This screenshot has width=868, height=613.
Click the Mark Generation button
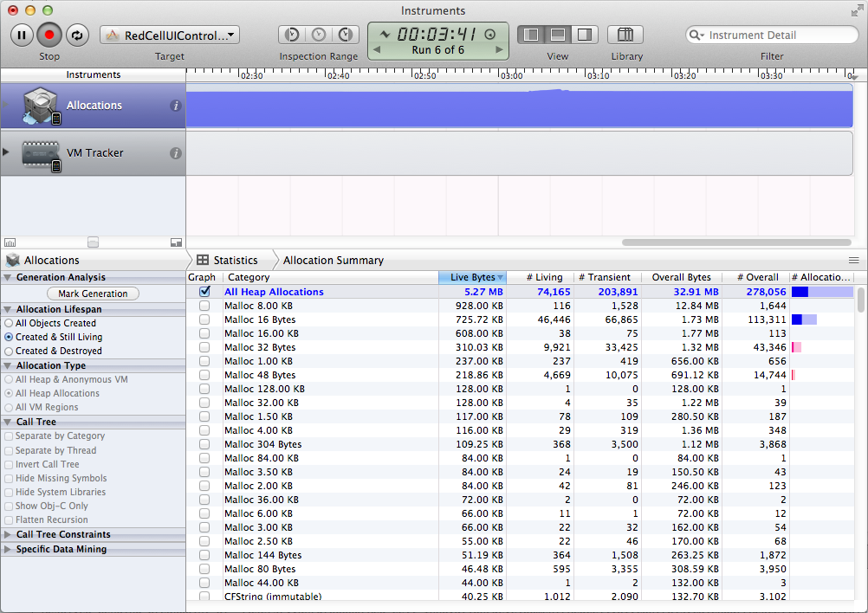93,294
